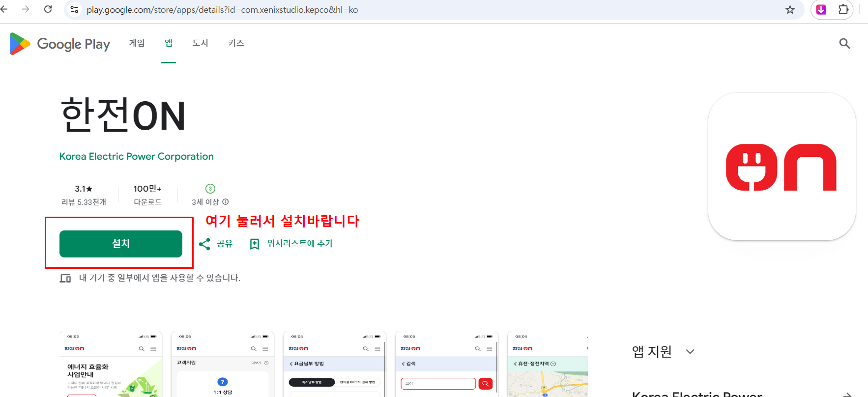Open the 요금납부 방법 screenshot thumbnail

tap(335, 364)
